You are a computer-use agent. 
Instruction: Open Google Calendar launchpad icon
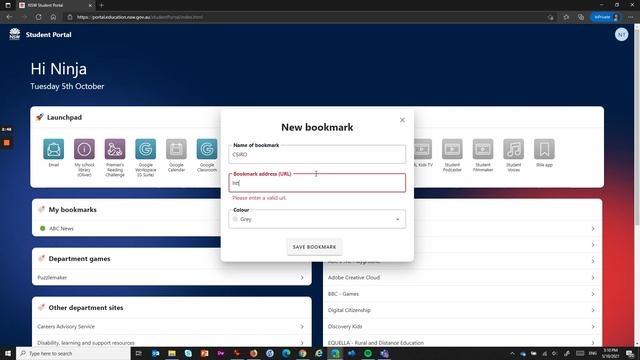coord(176,149)
